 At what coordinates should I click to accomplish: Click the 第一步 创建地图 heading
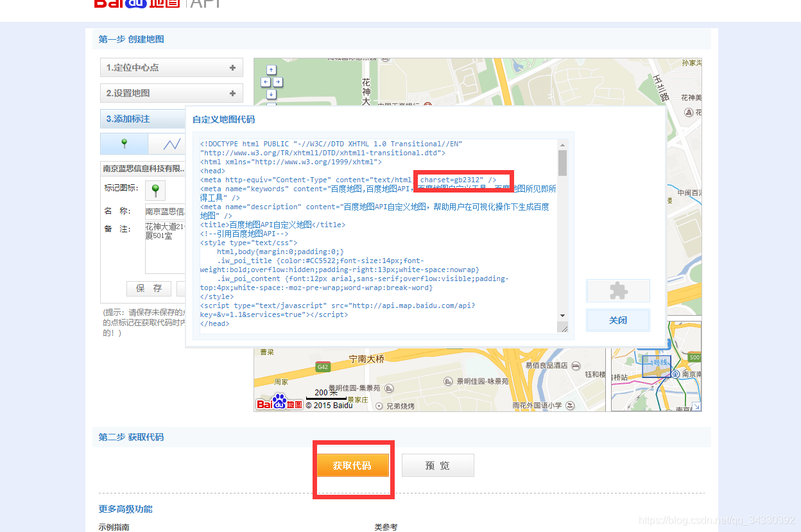coord(132,39)
